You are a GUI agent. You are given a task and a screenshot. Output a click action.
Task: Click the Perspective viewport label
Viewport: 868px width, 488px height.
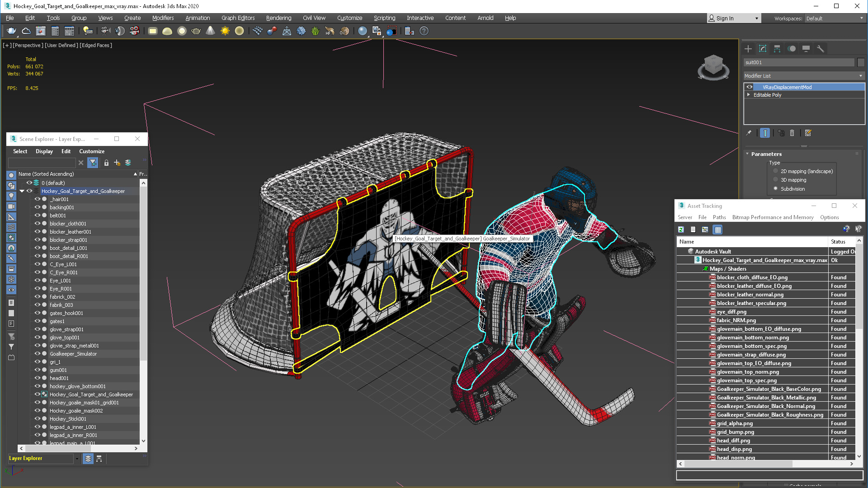pos(28,45)
